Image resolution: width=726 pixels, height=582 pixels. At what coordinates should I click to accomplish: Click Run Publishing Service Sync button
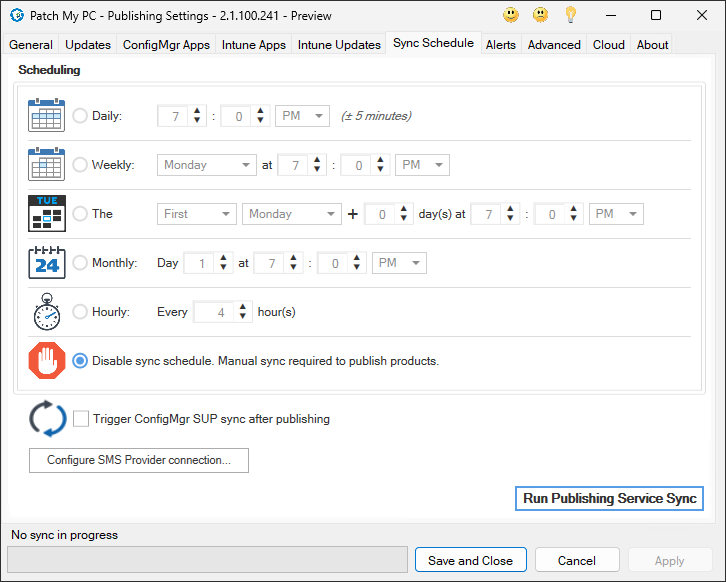point(609,498)
